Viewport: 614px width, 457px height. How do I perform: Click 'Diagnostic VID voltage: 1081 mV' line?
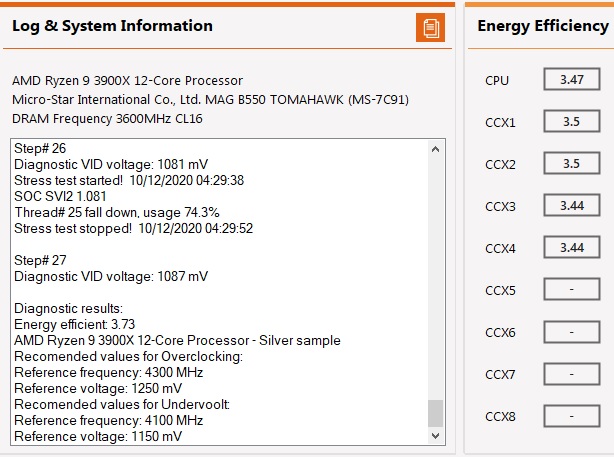tap(111, 164)
